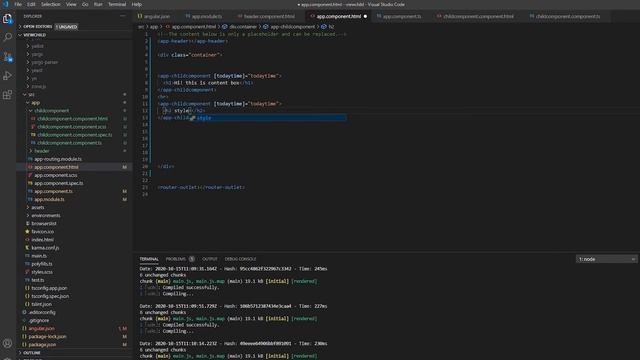The width and height of the screenshot is (640, 360).
Task: Open the VS Code logo application menu
Action: (5, 4)
